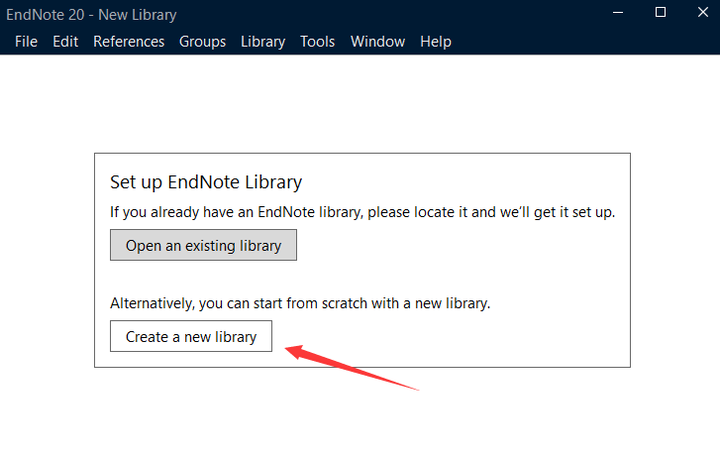Open the Help menu
720x459 pixels.
pyautogui.click(x=435, y=42)
